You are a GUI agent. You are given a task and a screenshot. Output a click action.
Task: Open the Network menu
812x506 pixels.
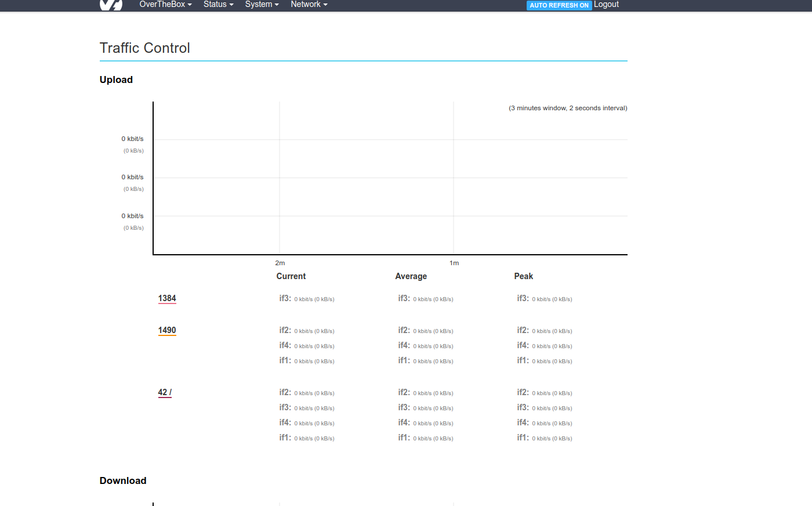pyautogui.click(x=309, y=5)
